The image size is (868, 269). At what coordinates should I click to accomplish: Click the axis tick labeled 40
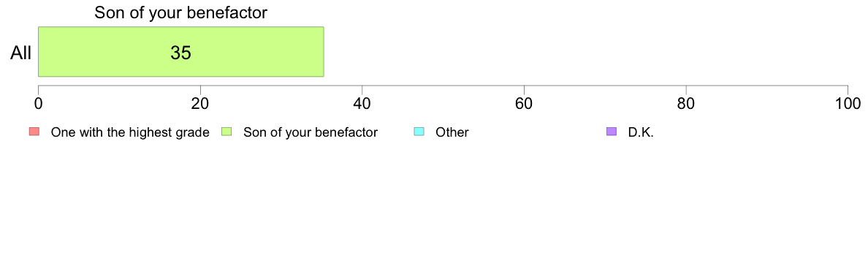pos(362,104)
